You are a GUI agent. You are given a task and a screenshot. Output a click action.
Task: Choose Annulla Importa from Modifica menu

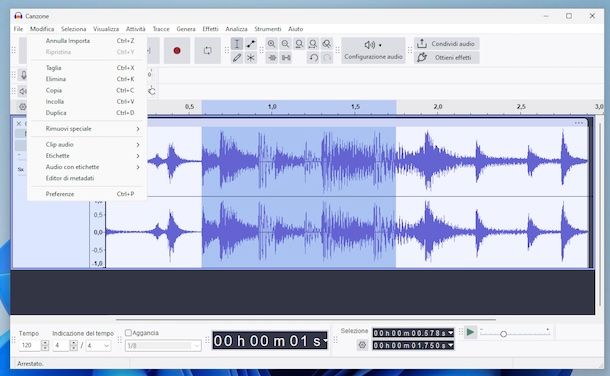pos(87,40)
